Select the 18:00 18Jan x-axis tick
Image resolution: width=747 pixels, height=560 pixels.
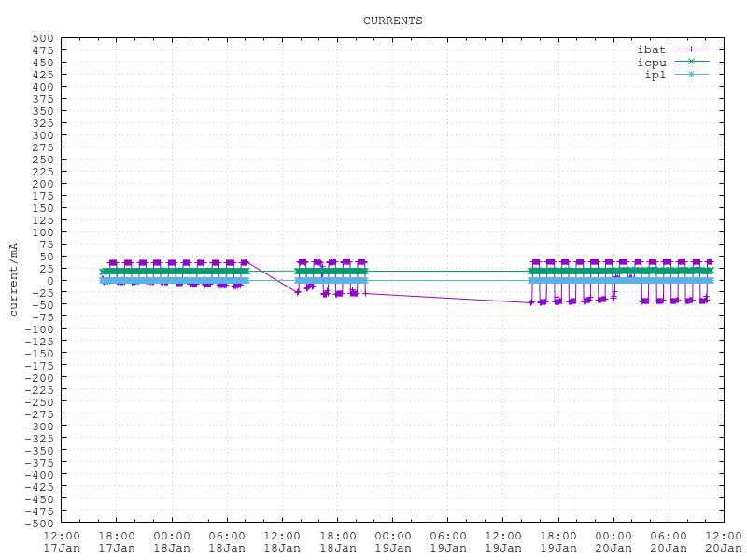(x=337, y=541)
